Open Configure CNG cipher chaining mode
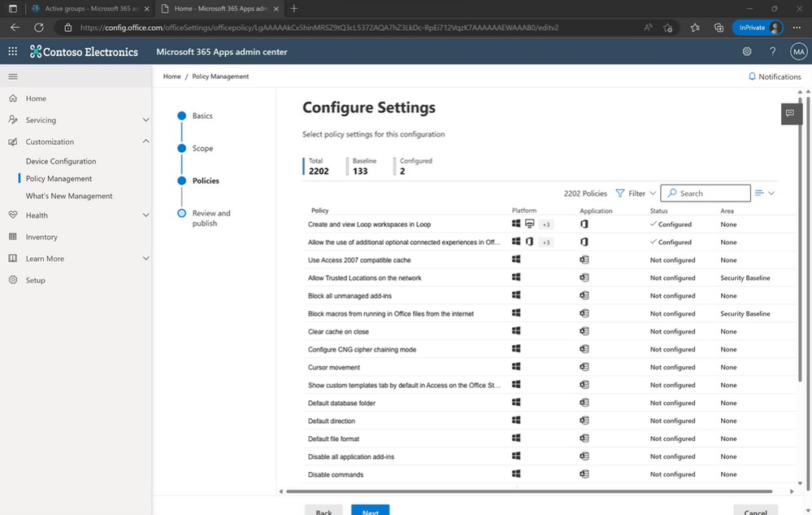The width and height of the screenshot is (812, 515). click(362, 349)
